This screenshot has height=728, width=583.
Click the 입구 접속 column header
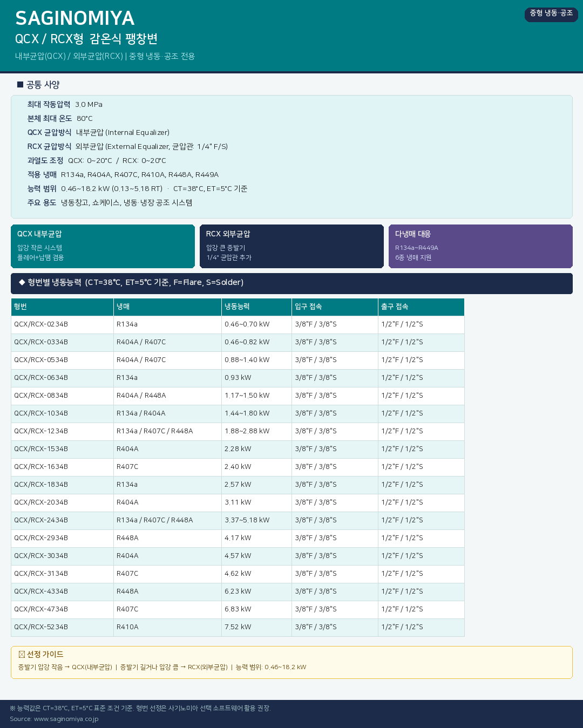(x=335, y=307)
